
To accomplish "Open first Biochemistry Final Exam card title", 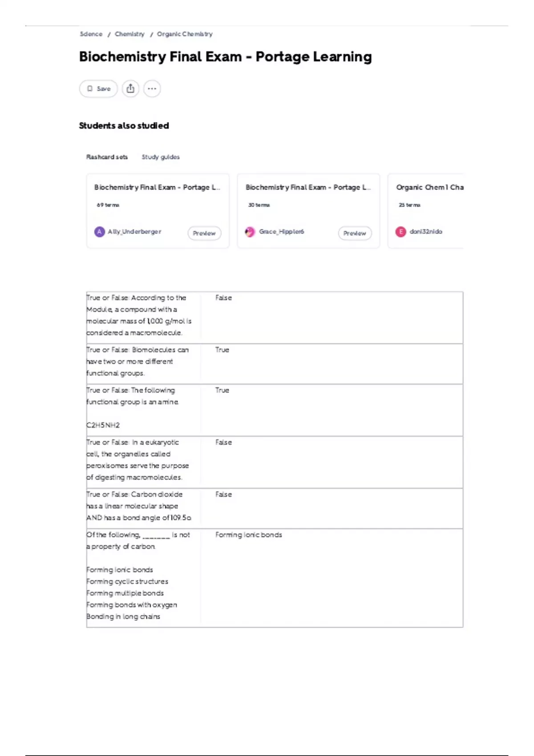I will tap(157, 187).
